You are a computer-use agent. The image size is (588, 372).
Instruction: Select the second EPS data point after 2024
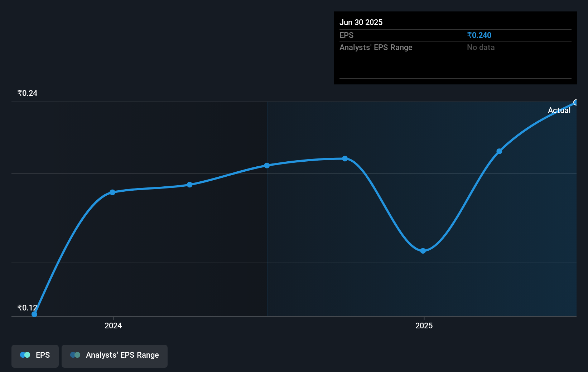[x=190, y=185]
